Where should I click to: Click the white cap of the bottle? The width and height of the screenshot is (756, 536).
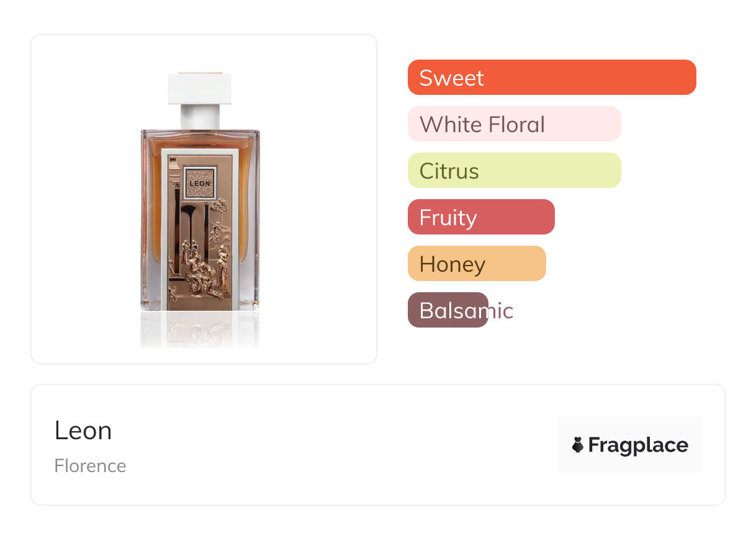pos(200,89)
